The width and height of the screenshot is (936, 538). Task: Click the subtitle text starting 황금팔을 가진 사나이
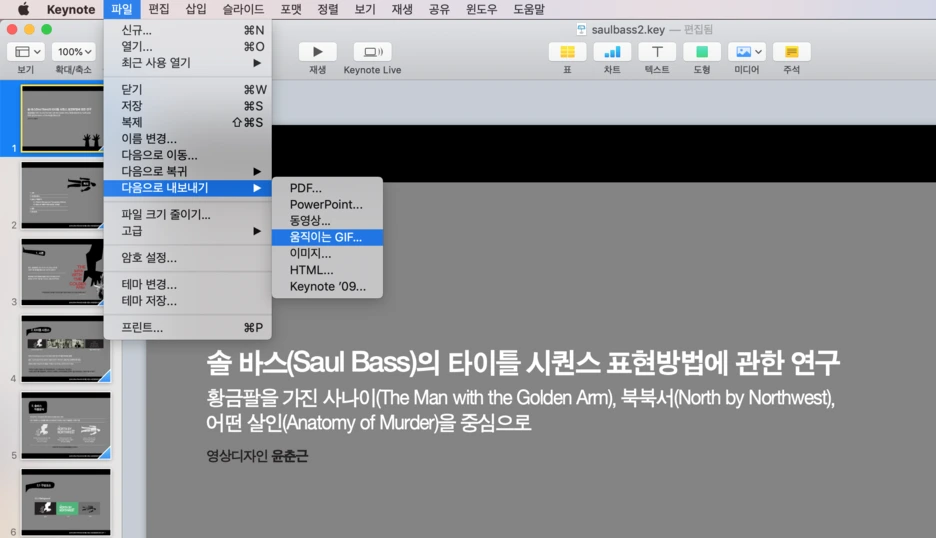521,410
